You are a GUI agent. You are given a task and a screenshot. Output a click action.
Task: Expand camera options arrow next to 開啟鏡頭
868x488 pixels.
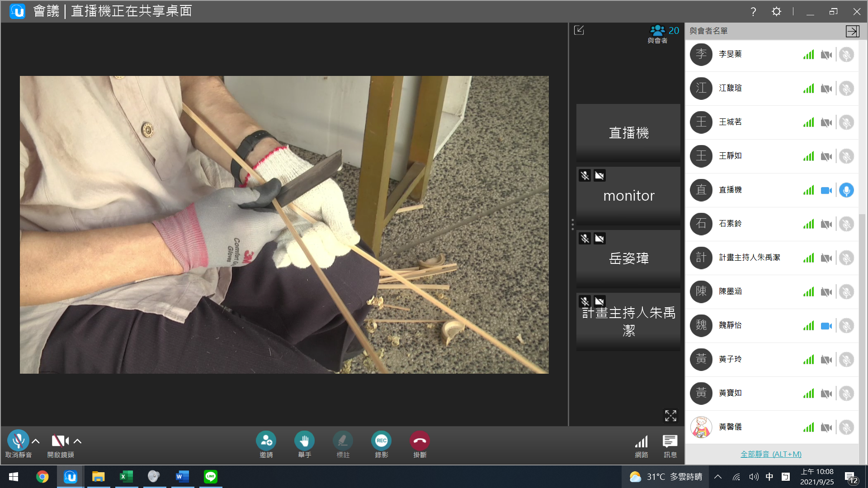(x=78, y=441)
